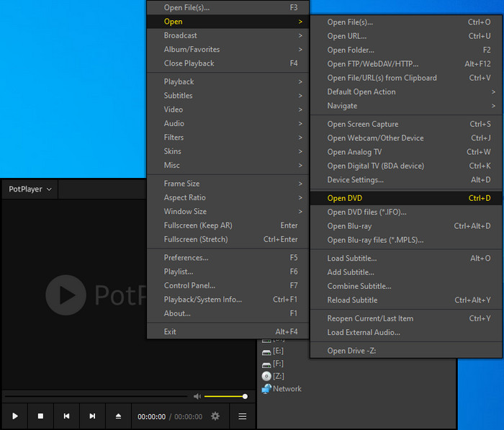The image size is (504, 430).
Task: Choose Open File(s)... F3 in main menu
Action: coord(228,7)
